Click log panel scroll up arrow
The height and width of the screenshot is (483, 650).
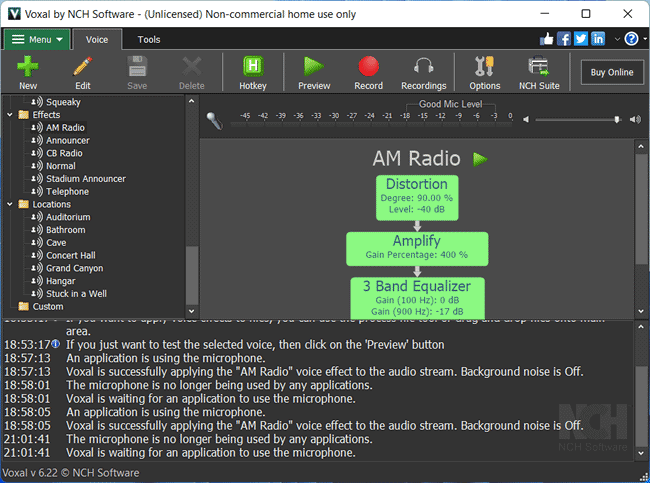click(x=641, y=327)
